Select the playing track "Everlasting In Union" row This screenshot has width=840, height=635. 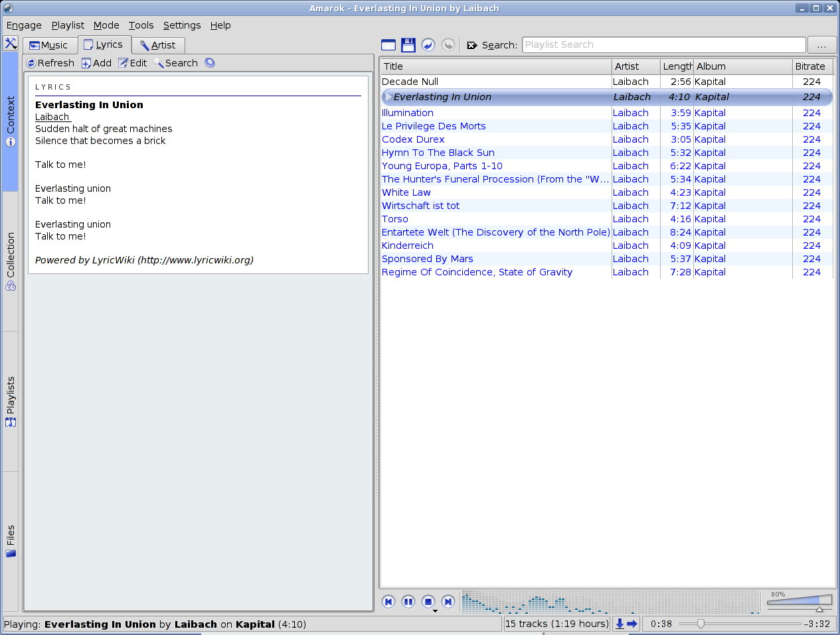point(607,97)
